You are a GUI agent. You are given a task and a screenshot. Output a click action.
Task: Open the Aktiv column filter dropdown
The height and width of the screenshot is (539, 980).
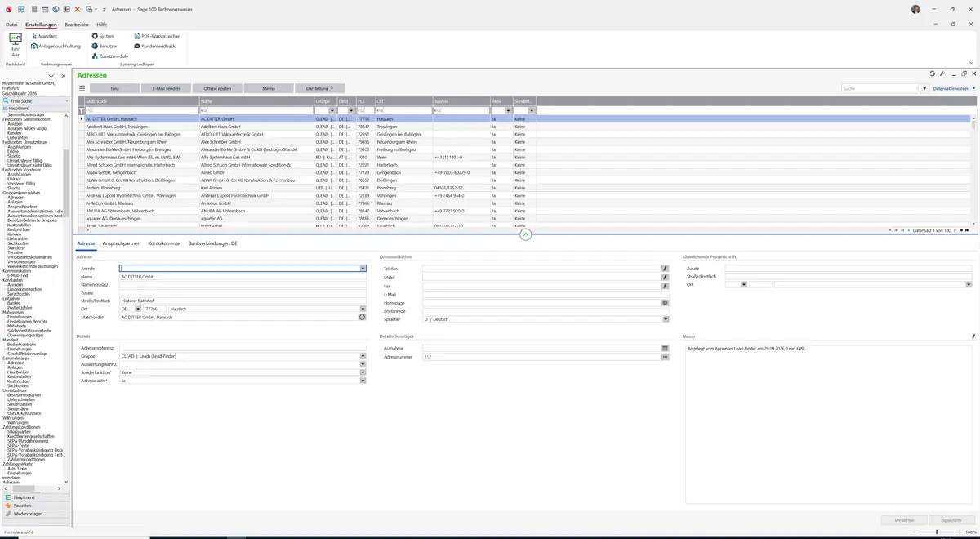coord(508,110)
